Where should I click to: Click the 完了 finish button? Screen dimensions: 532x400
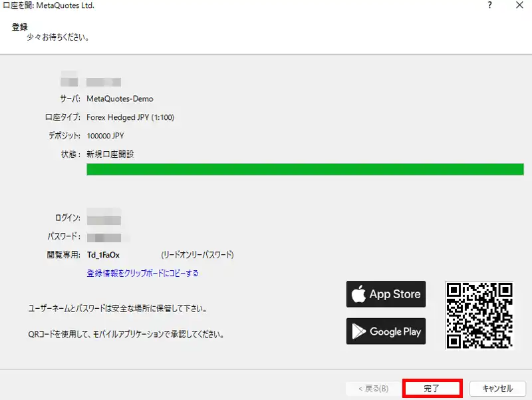432,388
